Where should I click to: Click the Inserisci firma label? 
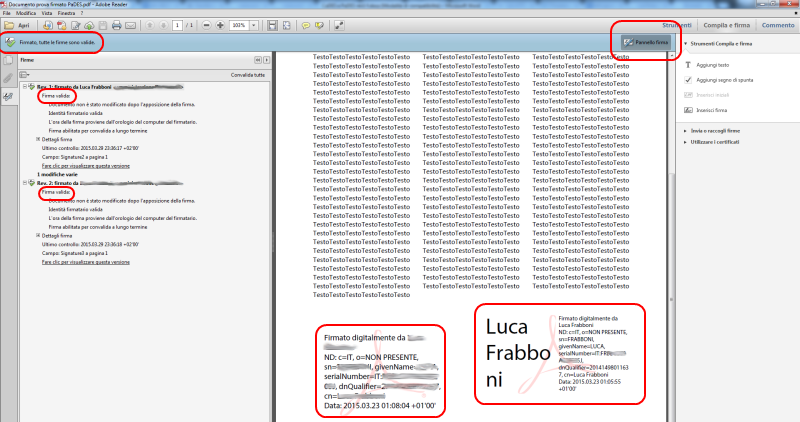tap(711, 110)
